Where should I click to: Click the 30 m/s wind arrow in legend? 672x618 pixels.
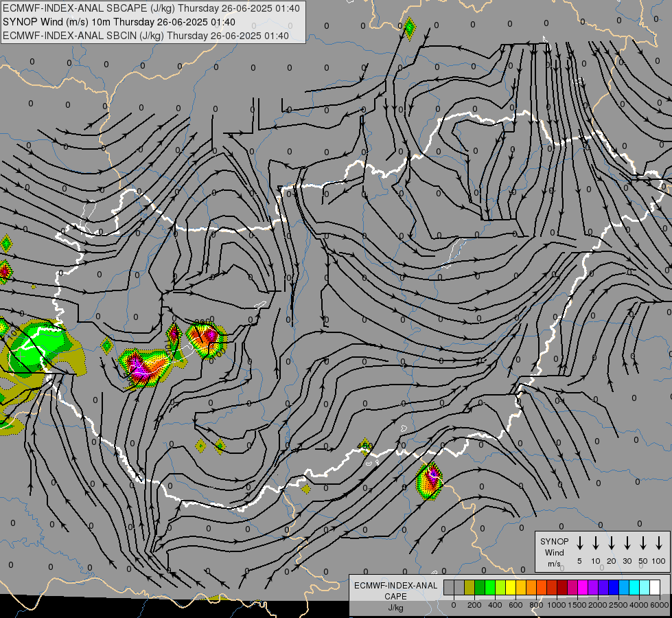coord(627,543)
